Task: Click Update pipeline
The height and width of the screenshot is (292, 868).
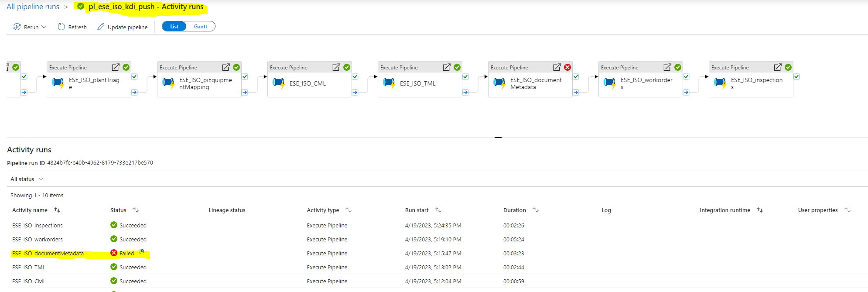Action: 122,27
